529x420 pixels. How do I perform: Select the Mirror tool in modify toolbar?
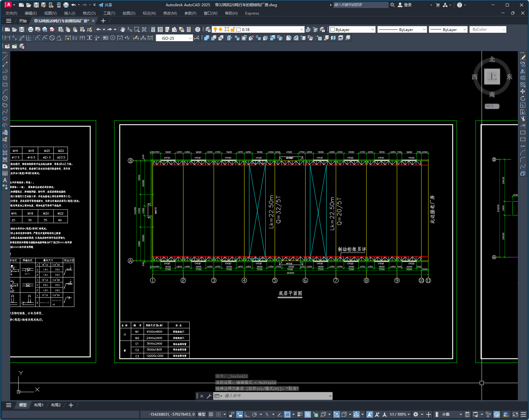tap(523, 71)
